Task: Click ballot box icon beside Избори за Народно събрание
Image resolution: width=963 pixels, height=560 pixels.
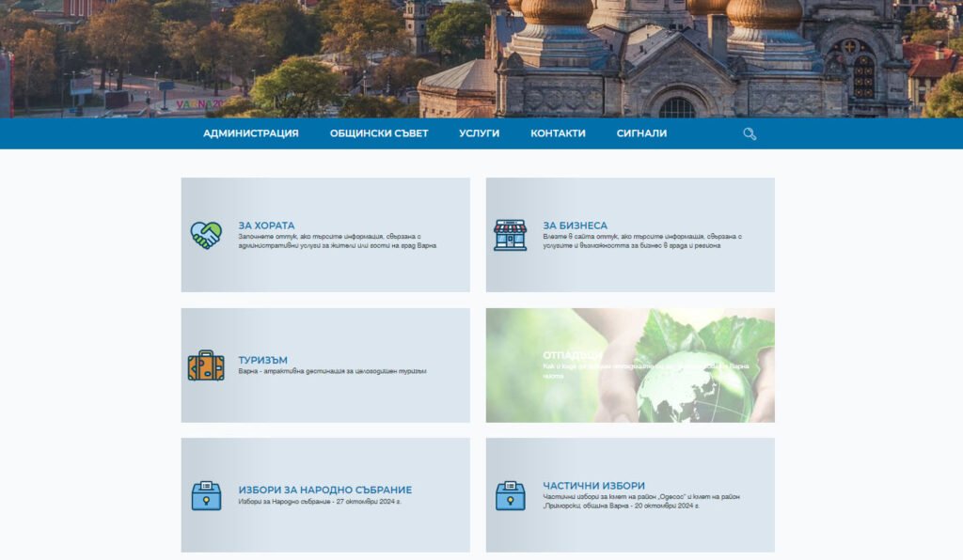Action: [x=206, y=495]
